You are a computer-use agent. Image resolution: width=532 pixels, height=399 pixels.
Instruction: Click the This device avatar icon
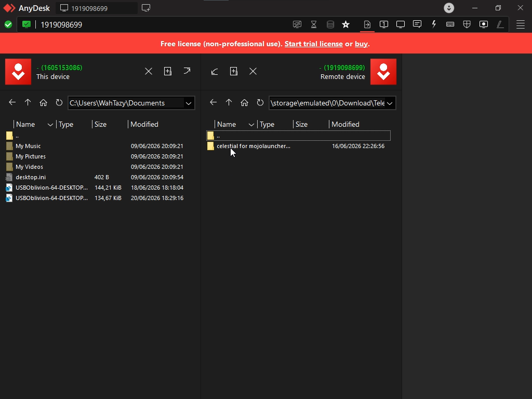18,72
